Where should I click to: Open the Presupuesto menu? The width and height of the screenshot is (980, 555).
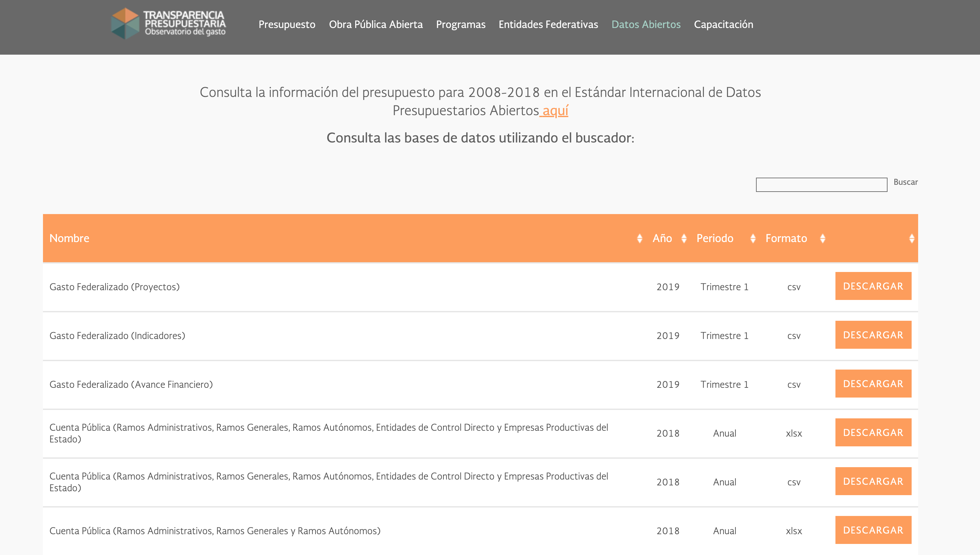(287, 24)
